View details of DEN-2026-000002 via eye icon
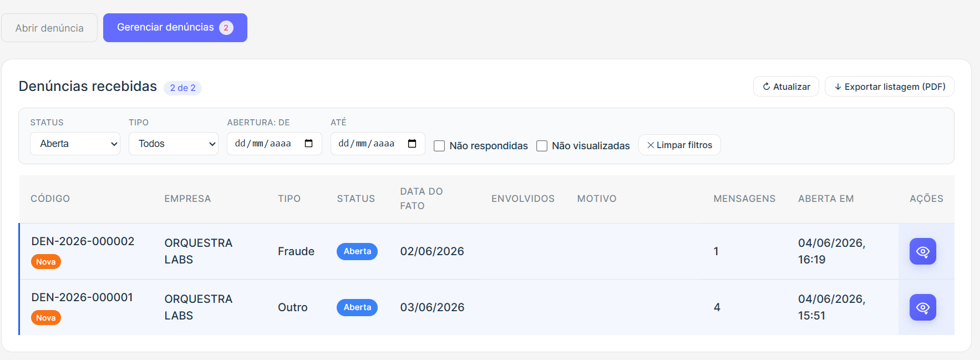This screenshot has height=360, width=980. [x=922, y=251]
